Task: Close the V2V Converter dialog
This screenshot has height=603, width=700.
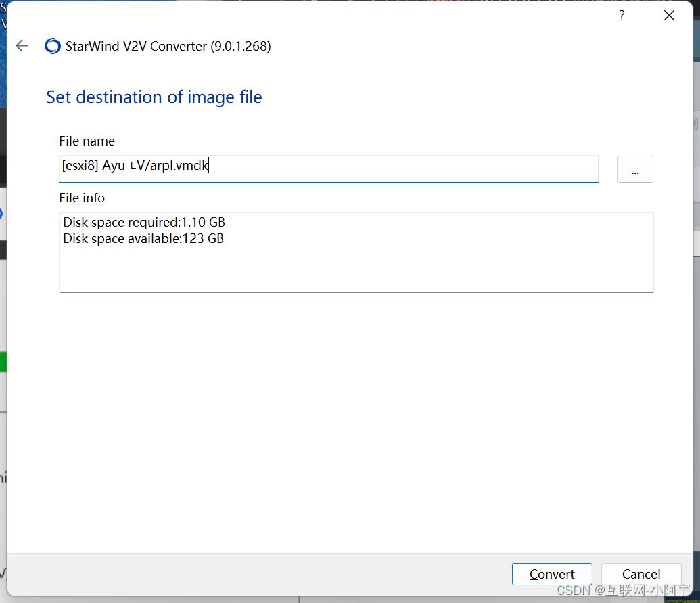Action: tap(669, 16)
